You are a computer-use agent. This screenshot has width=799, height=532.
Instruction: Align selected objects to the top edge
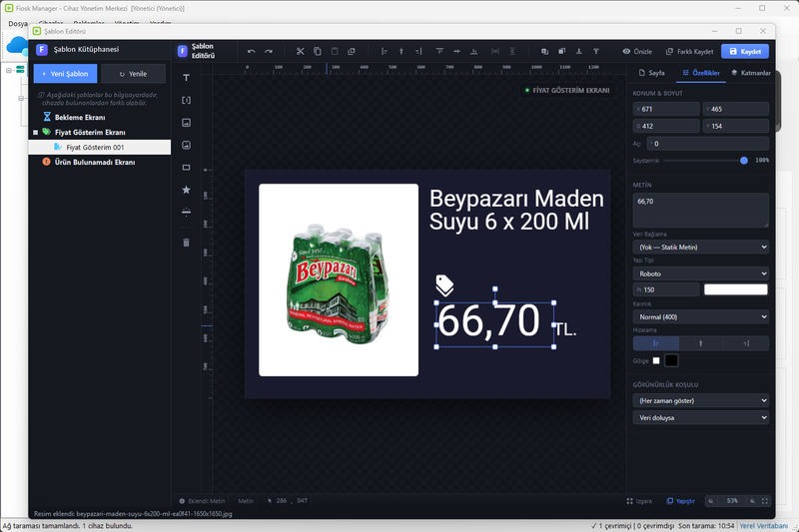pyautogui.click(x=439, y=52)
